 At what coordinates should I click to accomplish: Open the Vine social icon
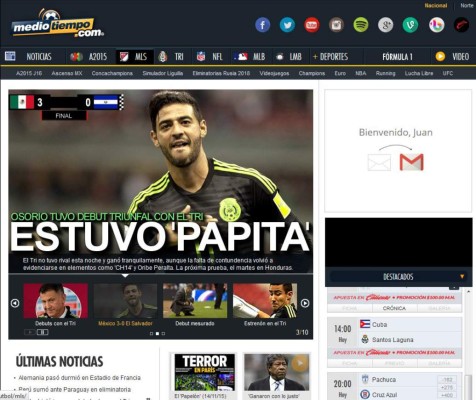(410, 25)
